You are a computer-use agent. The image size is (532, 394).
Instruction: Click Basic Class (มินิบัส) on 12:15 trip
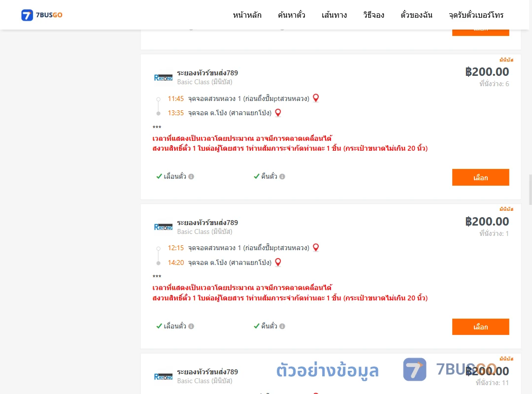point(204,232)
